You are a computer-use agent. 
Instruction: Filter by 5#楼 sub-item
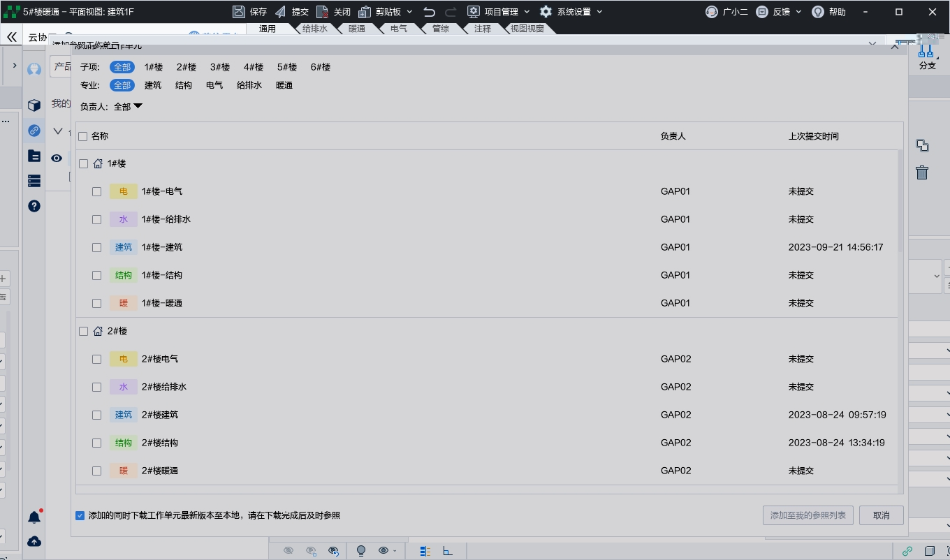pyautogui.click(x=287, y=67)
